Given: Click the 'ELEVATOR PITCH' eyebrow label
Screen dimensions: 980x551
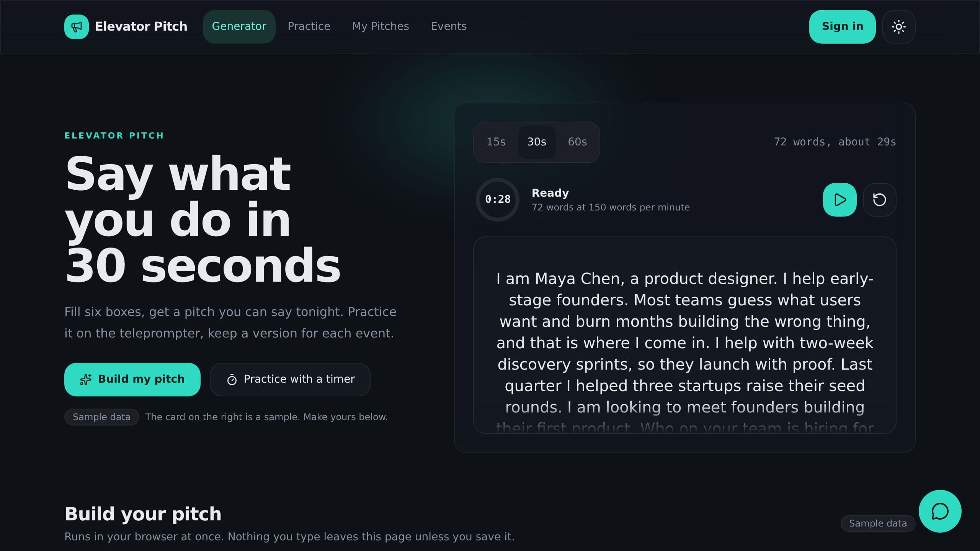Looking at the screenshot, I should [114, 135].
